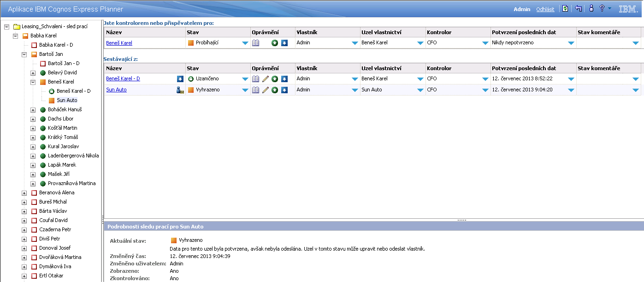The width and height of the screenshot is (644, 282).
Task: Expand the Beranová Alena tree node
Action: pyautogui.click(x=24, y=192)
